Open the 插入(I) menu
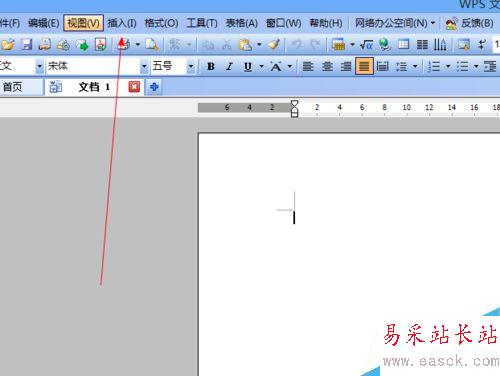The width and height of the screenshot is (500, 376). point(122,23)
